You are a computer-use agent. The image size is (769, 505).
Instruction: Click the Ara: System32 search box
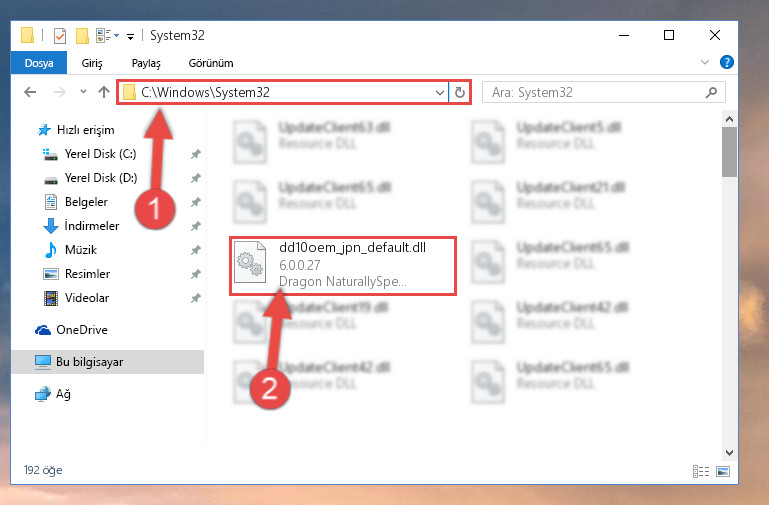[604, 93]
